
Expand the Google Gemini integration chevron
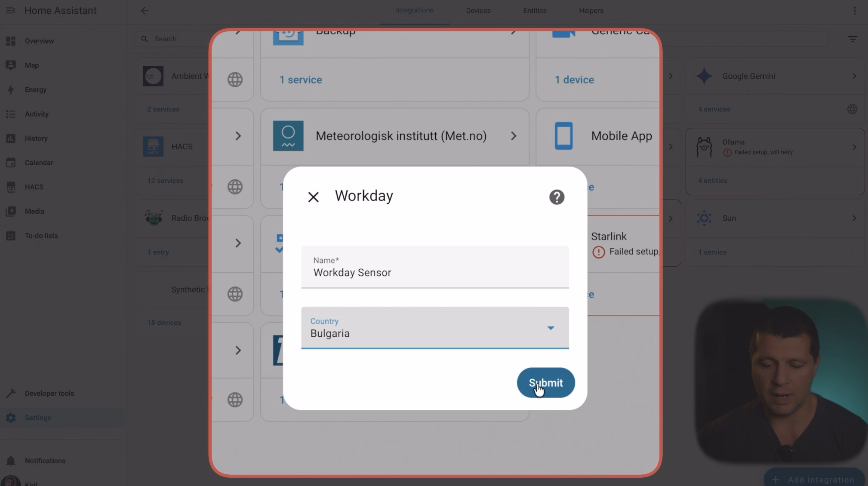(854, 76)
